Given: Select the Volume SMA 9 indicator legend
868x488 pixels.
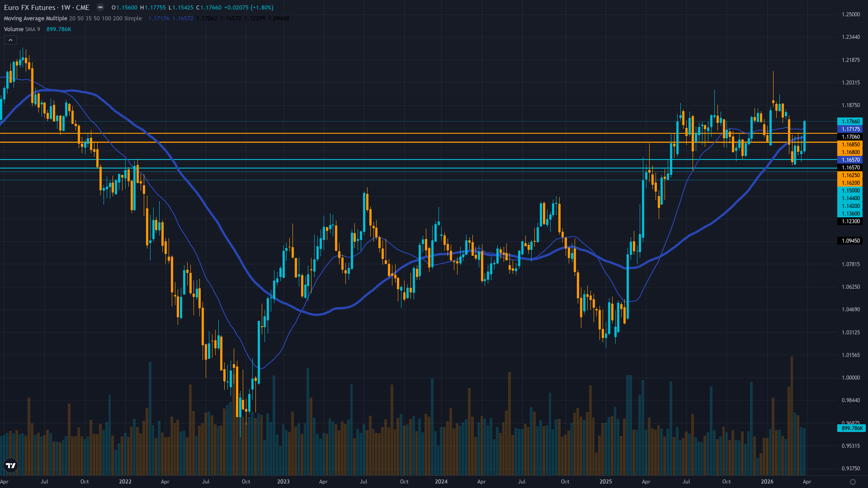Looking at the screenshot, I should (22, 29).
